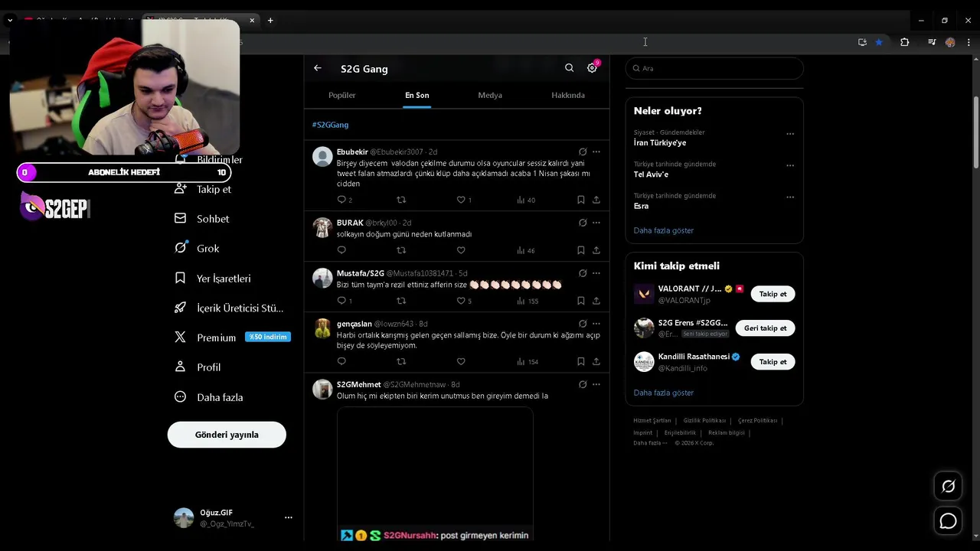Viewport: 980px width, 551px height.
Task: Open embedded image in S2GMehmet's post
Action: 435,474
